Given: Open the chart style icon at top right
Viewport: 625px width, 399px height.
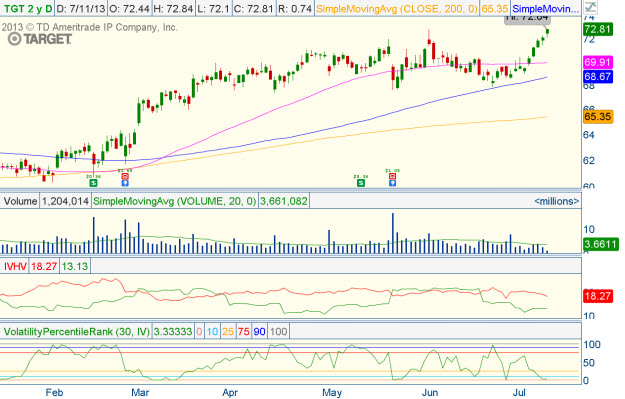Looking at the screenshot, I should click(x=590, y=7).
